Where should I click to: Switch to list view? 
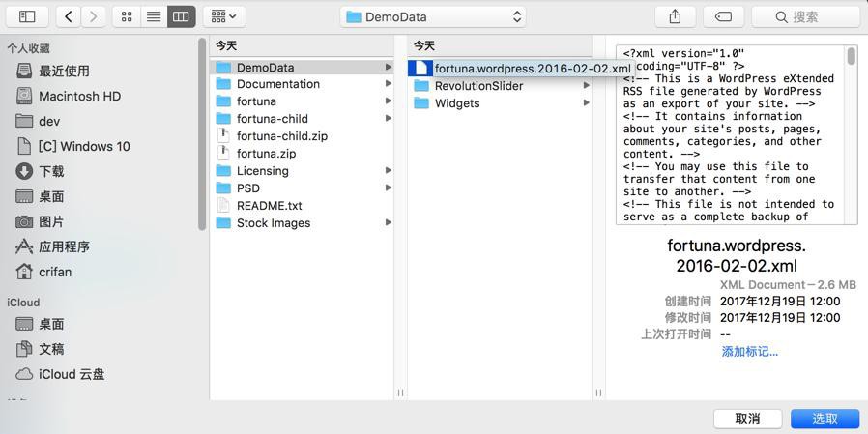(154, 16)
